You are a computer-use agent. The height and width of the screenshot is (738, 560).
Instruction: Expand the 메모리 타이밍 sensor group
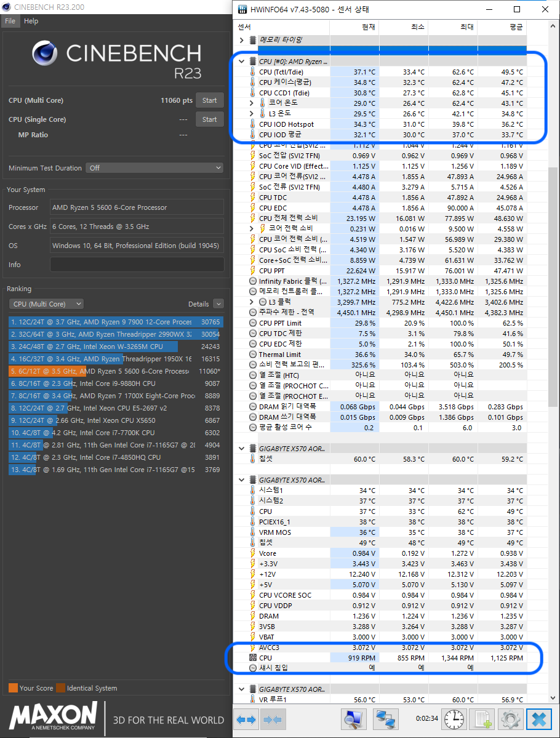[x=241, y=40]
